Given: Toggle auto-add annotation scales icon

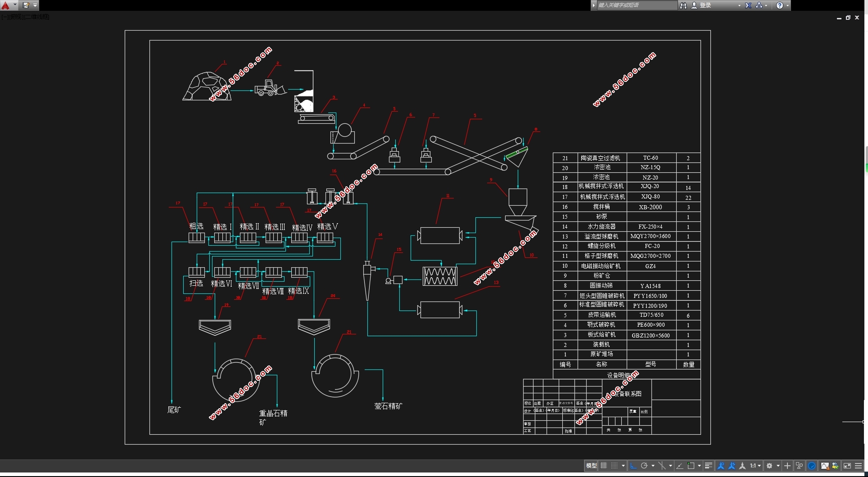Looking at the screenshot, I should [x=732, y=466].
